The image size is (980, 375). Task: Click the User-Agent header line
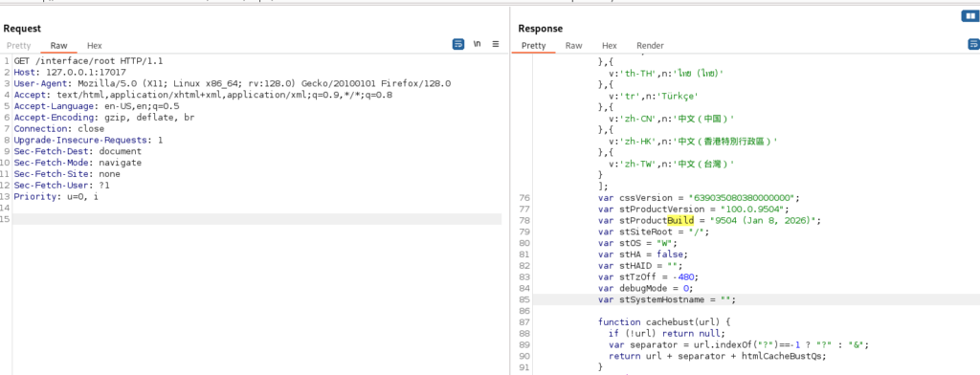(233, 84)
